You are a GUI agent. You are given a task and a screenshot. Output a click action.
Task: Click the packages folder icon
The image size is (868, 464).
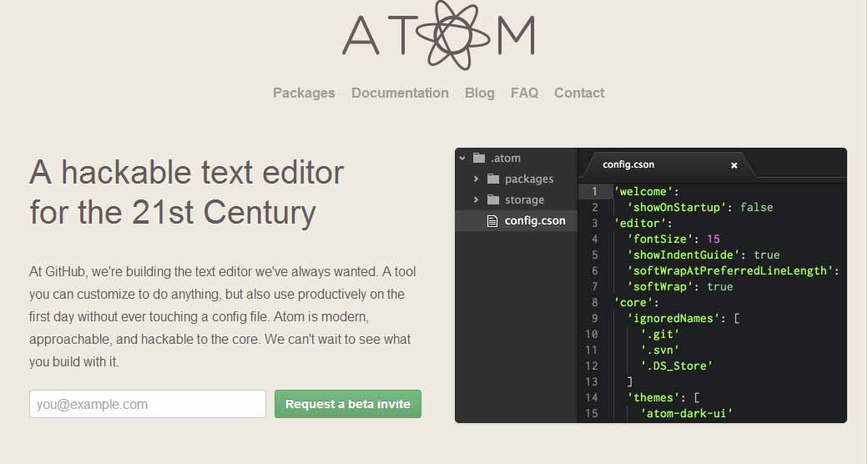(493, 179)
